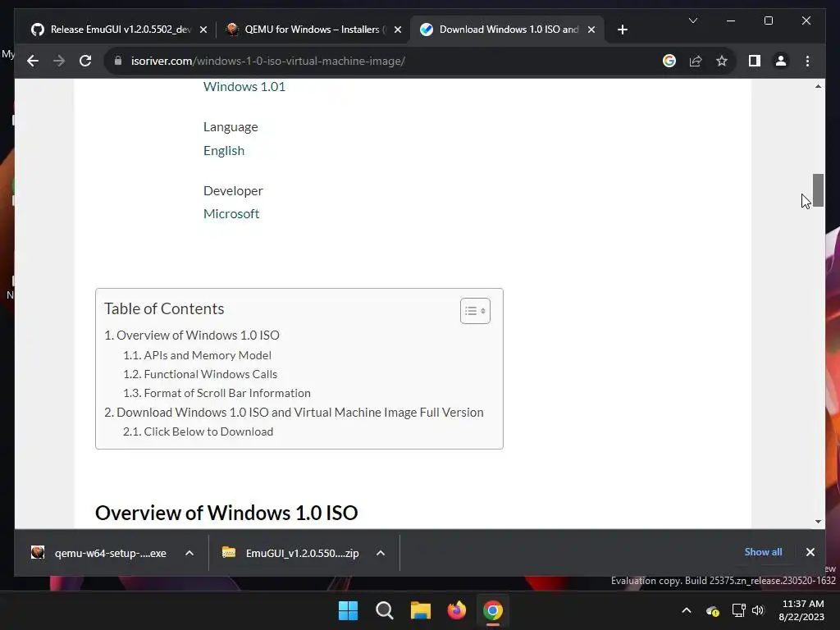The height and width of the screenshot is (630, 840).
Task: Close the QEMU for Windows tab
Action: tap(398, 30)
